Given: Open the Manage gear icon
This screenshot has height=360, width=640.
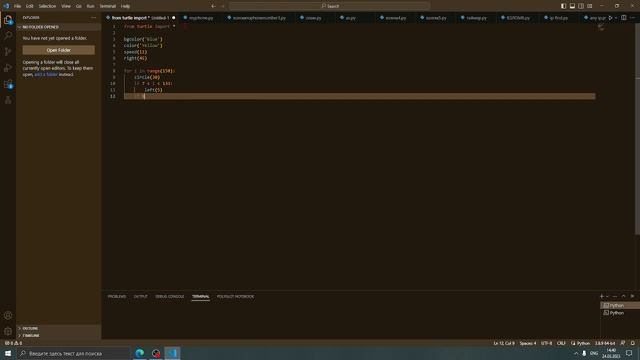Looking at the screenshot, I should point(8,331).
